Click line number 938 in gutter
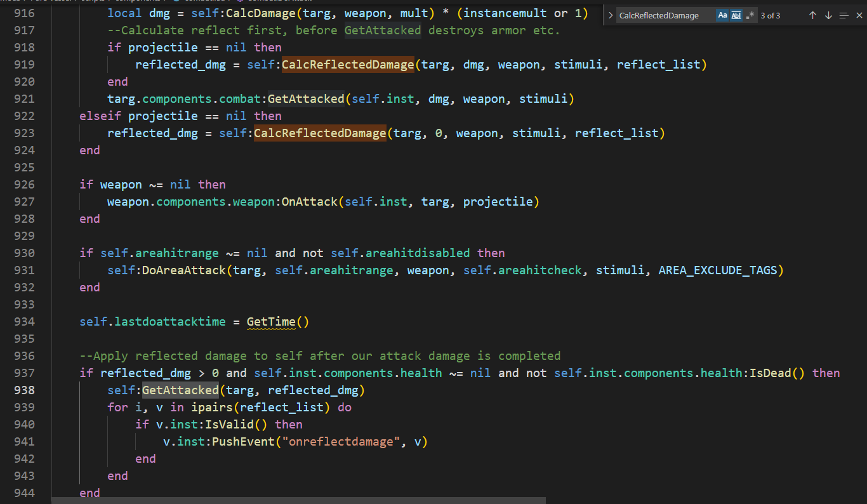Viewport: 867px width, 504px height. (x=23, y=390)
